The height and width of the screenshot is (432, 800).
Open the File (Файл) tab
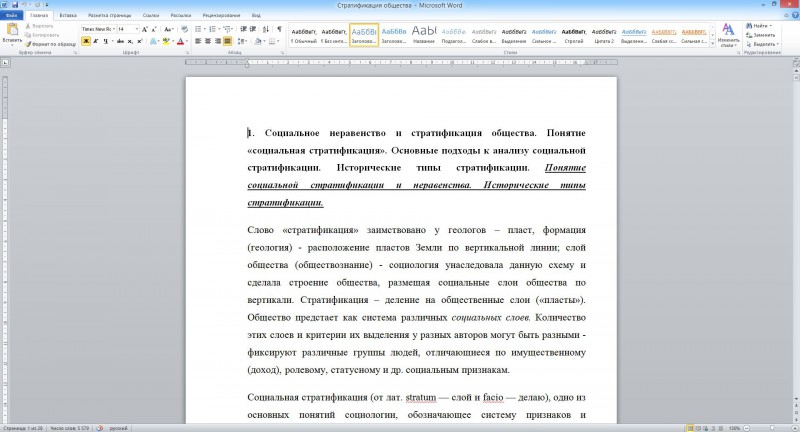tap(11, 15)
